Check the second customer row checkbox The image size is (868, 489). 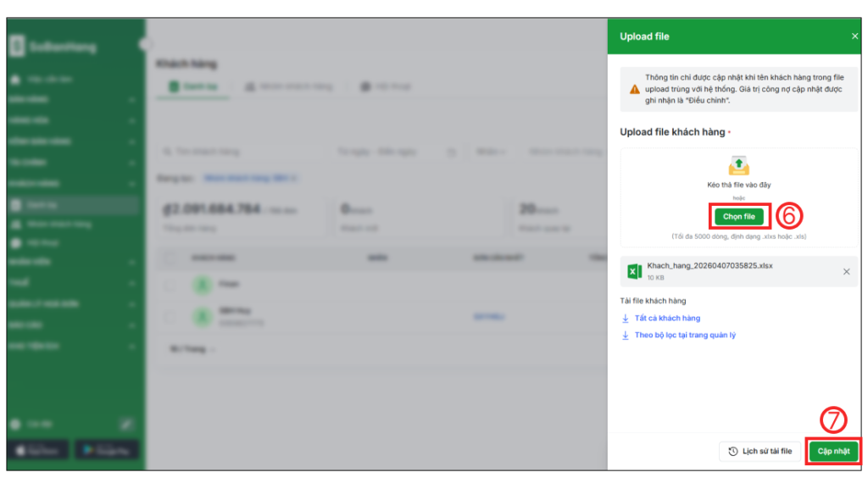pos(170,317)
